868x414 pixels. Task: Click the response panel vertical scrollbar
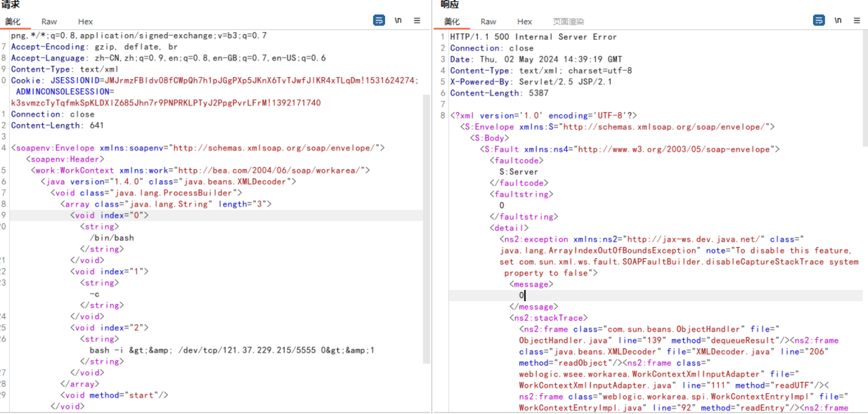click(x=865, y=87)
